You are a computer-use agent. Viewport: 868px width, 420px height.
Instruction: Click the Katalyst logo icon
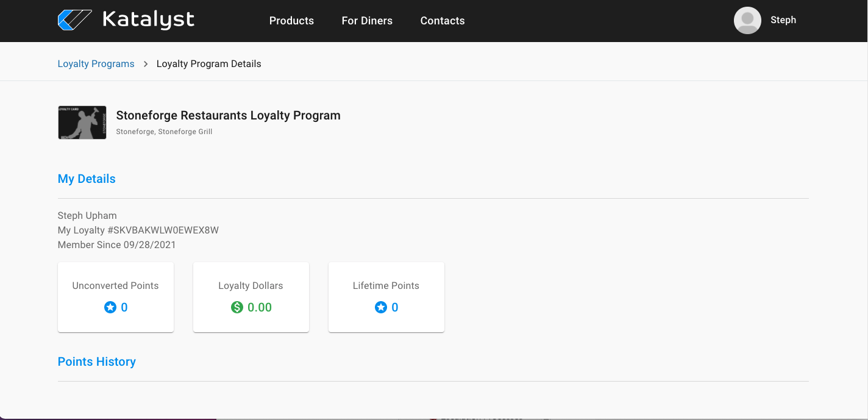74,20
